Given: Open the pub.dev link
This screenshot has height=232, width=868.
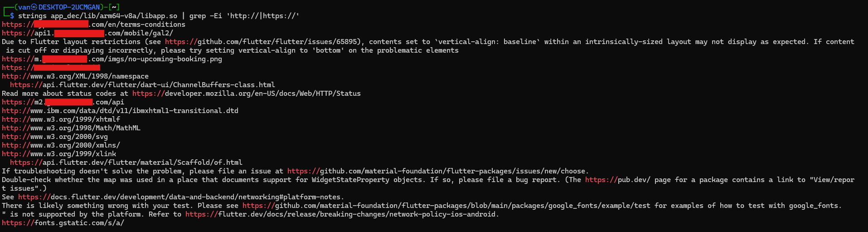Looking at the screenshot, I should point(617,180).
